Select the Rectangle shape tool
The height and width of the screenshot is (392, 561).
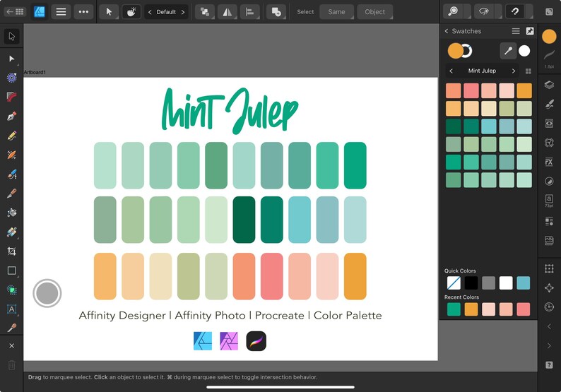(11, 271)
